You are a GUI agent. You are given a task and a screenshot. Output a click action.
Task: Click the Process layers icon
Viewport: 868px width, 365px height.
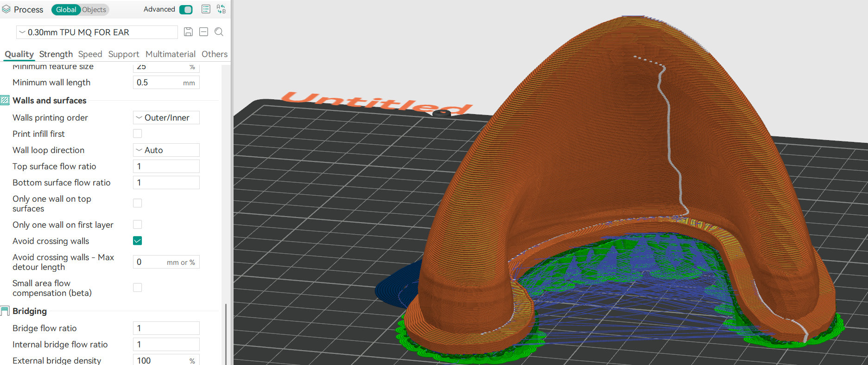(x=6, y=9)
